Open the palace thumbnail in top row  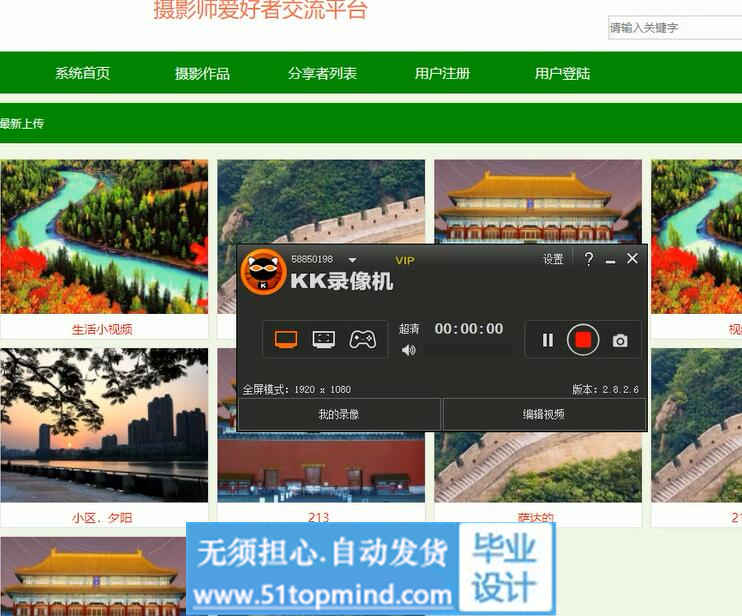click(x=538, y=202)
